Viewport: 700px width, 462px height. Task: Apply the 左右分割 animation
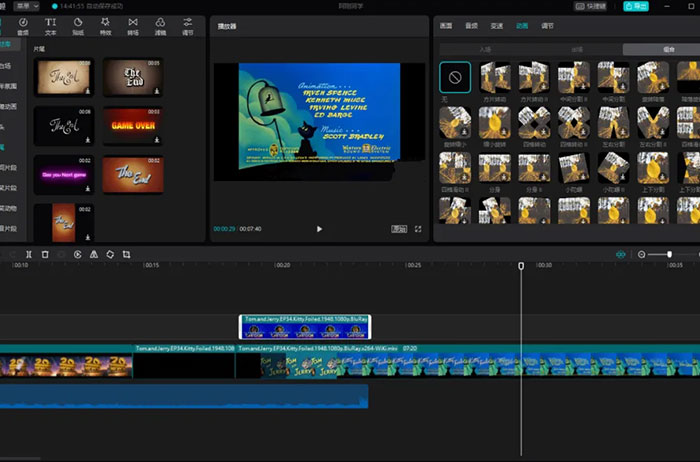(613, 123)
